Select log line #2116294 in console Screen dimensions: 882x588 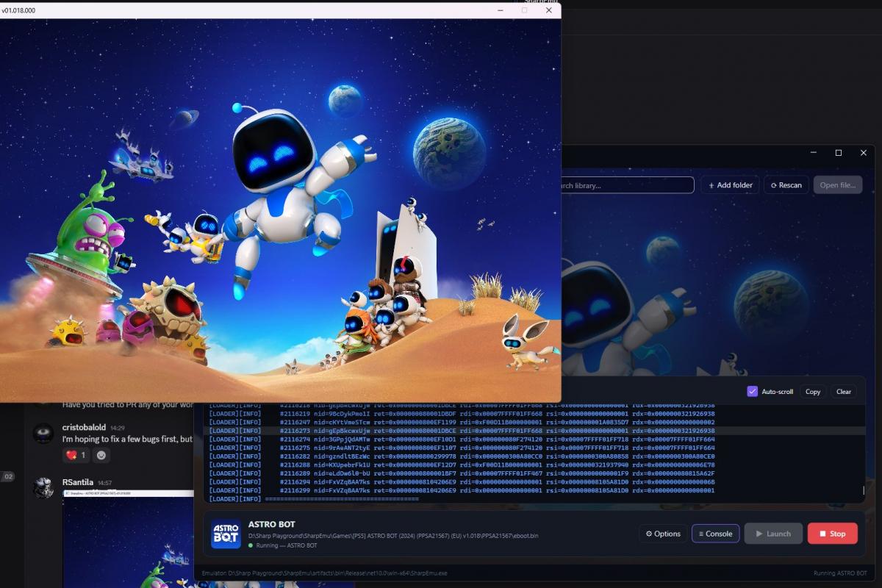point(535,481)
